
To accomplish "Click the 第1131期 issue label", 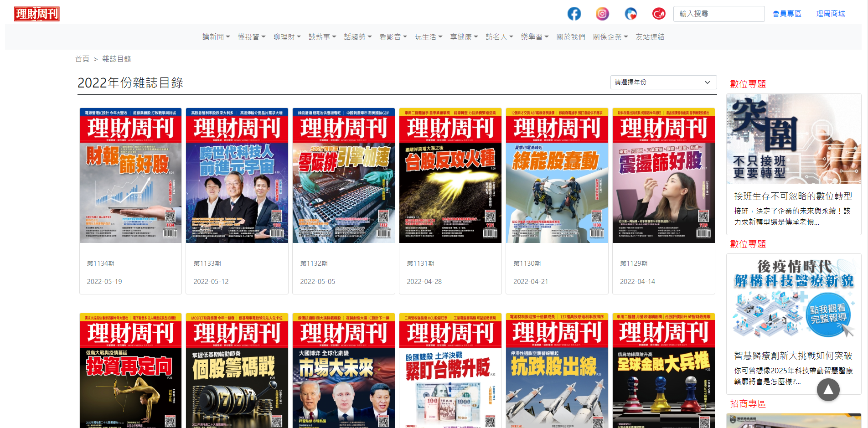I will 421,263.
